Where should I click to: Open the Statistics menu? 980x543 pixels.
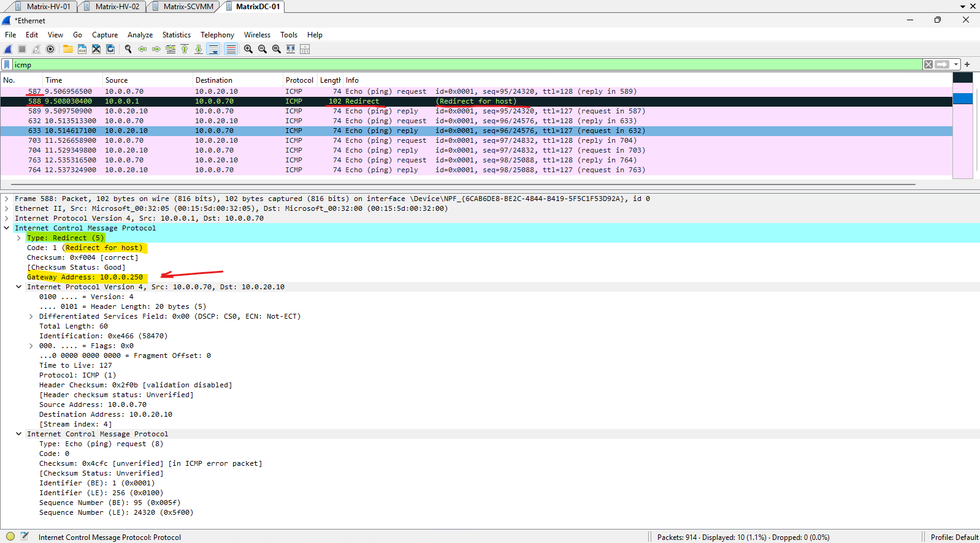point(176,35)
